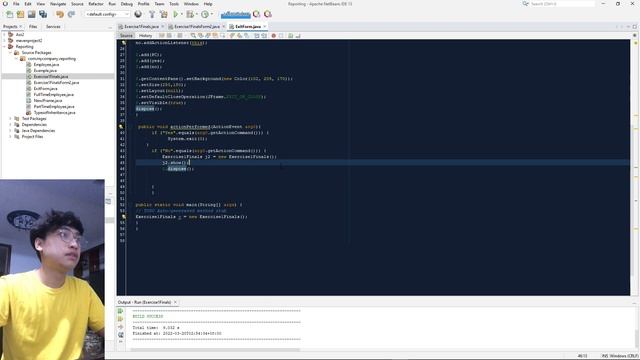Switch to the Services panel tab
The image size is (640, 360).
pos(53,27)
